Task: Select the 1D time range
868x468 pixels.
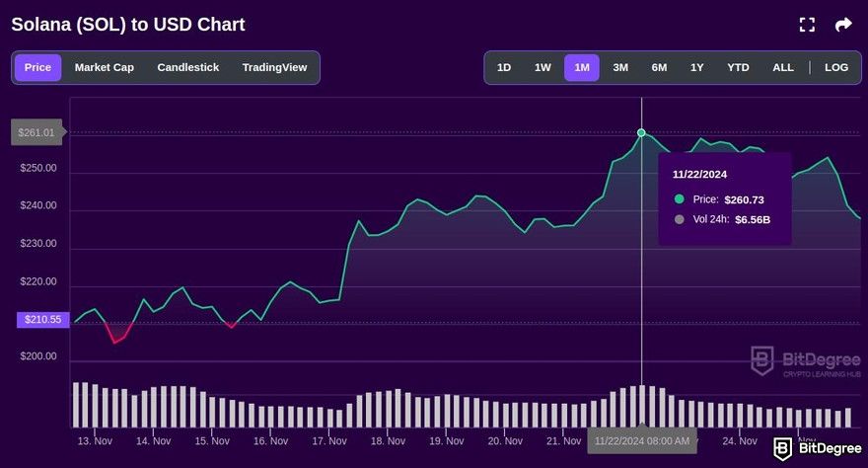Action: pos(504,67)
